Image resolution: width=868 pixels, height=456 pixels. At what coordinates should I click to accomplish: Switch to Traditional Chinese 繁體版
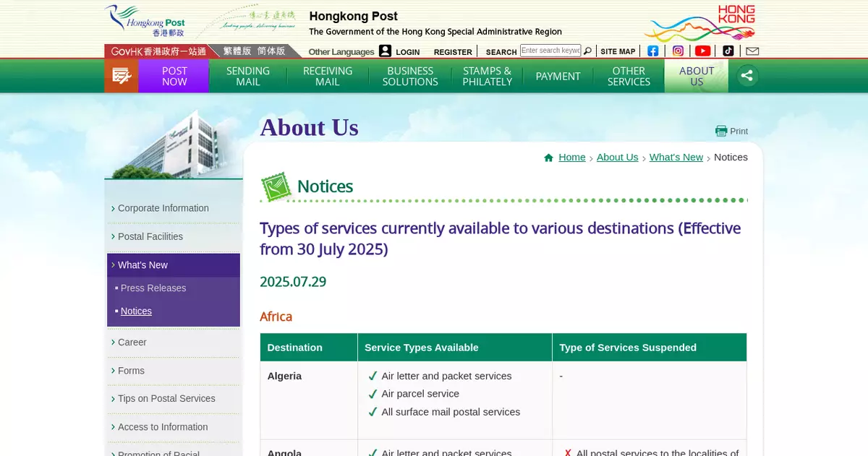coord(237,51)
